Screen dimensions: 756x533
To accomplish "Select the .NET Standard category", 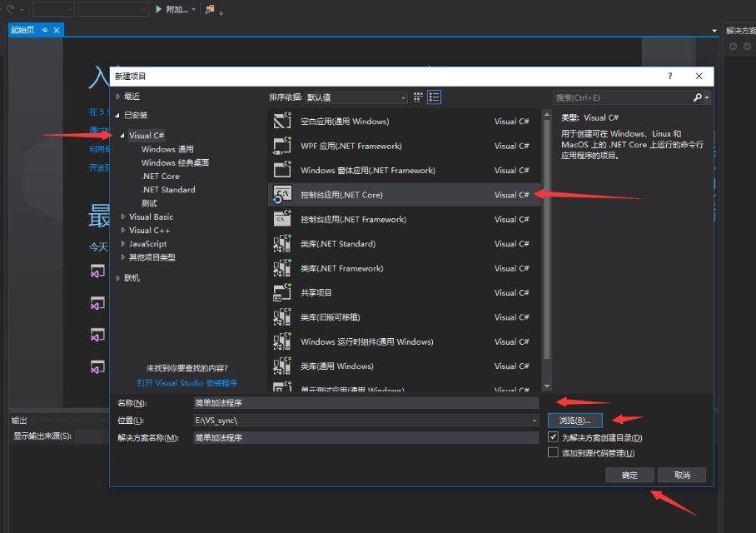I will click(168, 190).
